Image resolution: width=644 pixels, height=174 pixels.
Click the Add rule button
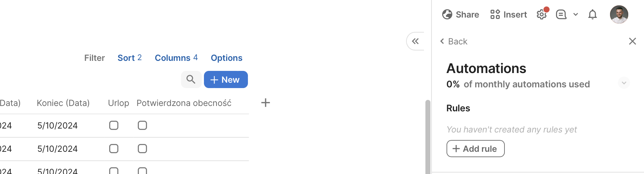tap(475, 149)
